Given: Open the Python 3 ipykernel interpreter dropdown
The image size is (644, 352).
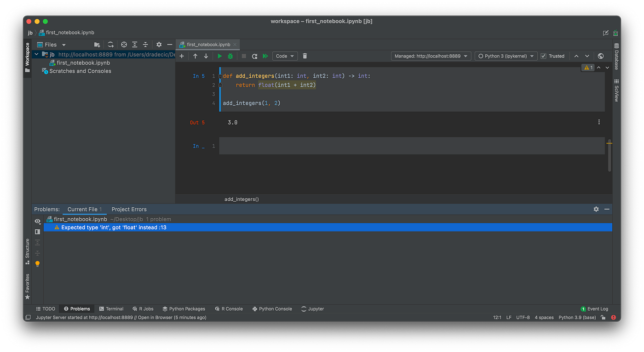Looking at the screenshot, I should (506, 56).
